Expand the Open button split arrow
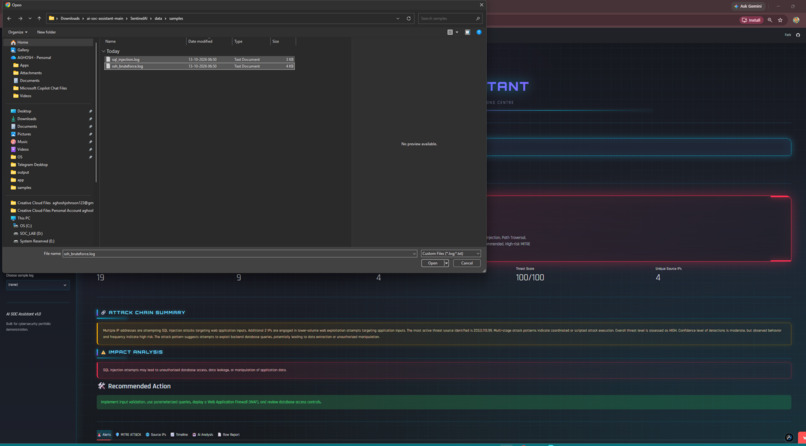806x446 pixels. click(x=446, y=263)
